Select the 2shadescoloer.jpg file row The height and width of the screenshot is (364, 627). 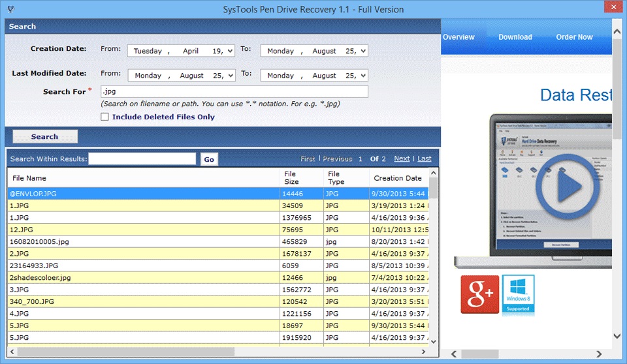tap(144, 277)
